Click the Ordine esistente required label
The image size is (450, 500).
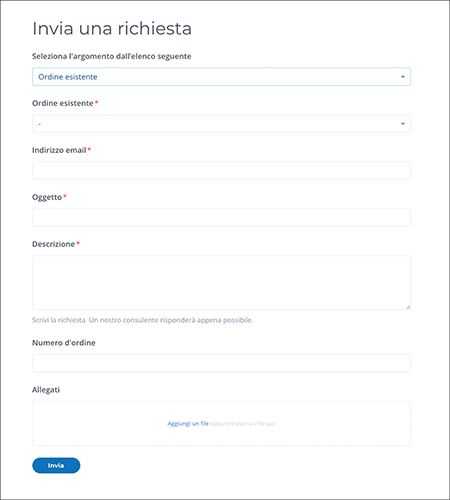pyautogui.click(x=63, y=103)
